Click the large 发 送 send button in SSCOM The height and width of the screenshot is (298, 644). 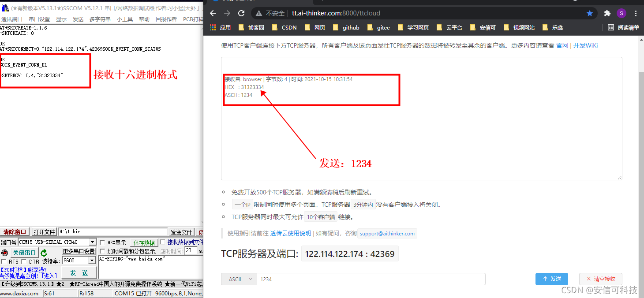(x=79, y=273)
